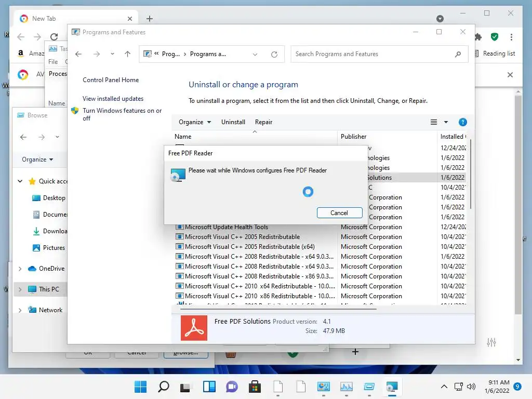Open the view options dropdown arrow
Image resolution: width=532 pixels, height=399 pixels.
446,122
